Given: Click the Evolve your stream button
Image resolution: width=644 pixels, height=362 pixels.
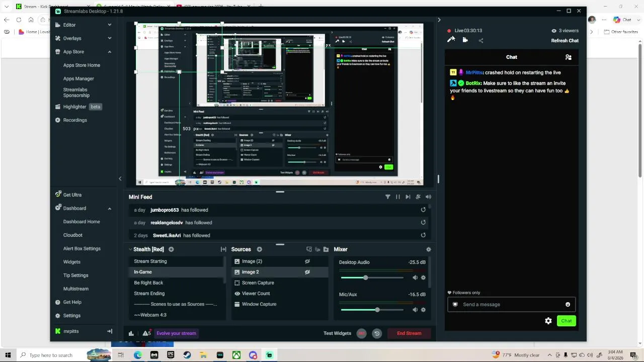Looking at the screenshot, I should [176, 333].
